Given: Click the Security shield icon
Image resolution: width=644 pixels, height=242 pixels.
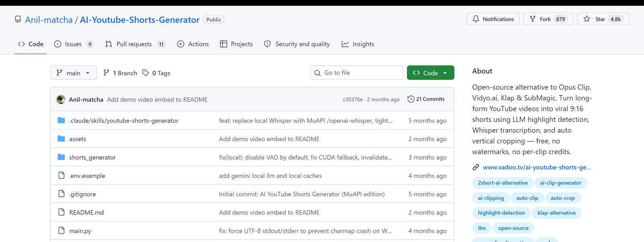Looking at the screenshot, I should [x=267, y=44].
